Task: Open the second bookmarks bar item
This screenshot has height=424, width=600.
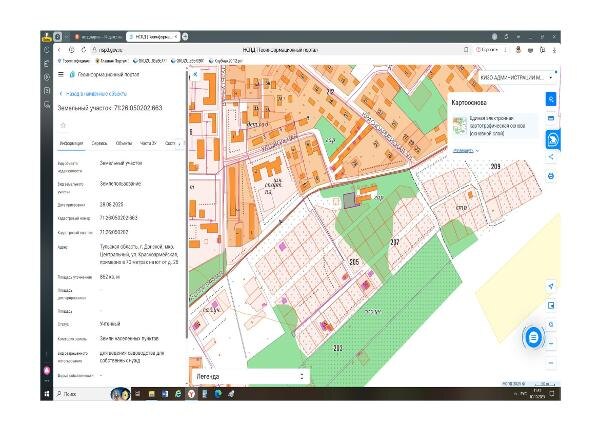Action: tap(111, 61)
